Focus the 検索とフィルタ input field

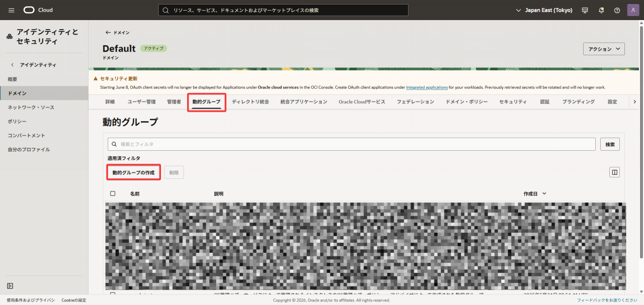tap(352, 144)
